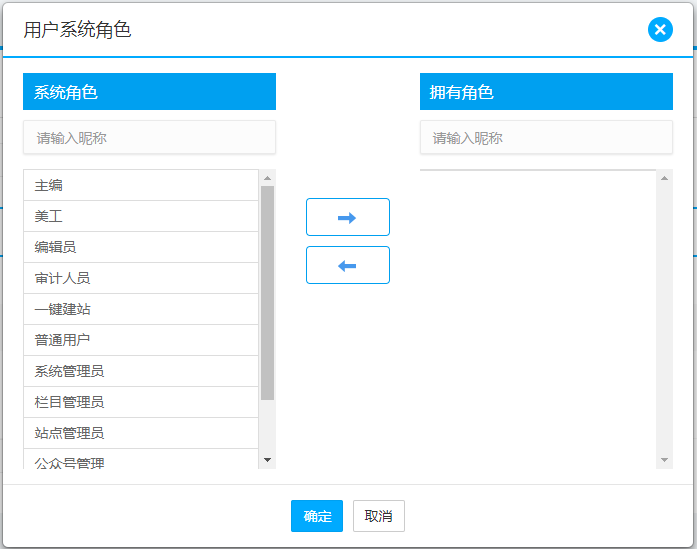Viewport: 697px width, 549px height.
Task: Focus the 系统角色 nickname search field
Action: coord(149,138)
